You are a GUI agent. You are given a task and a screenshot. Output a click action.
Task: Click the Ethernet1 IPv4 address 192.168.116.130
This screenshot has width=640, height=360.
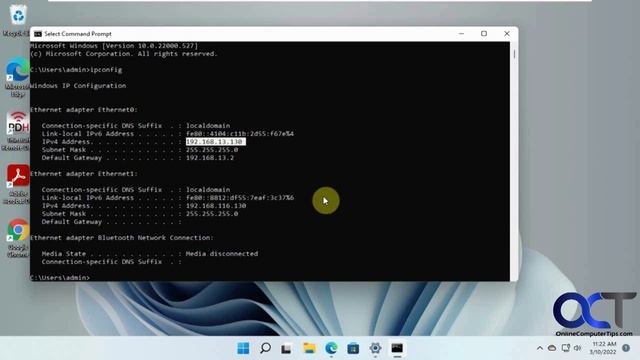(x=216, y=206)
